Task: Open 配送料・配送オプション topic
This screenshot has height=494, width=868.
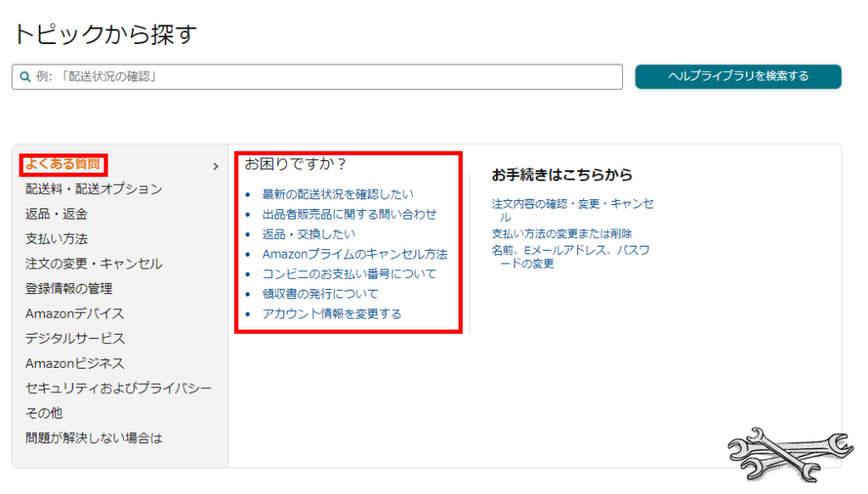Action: pos(93,189)
